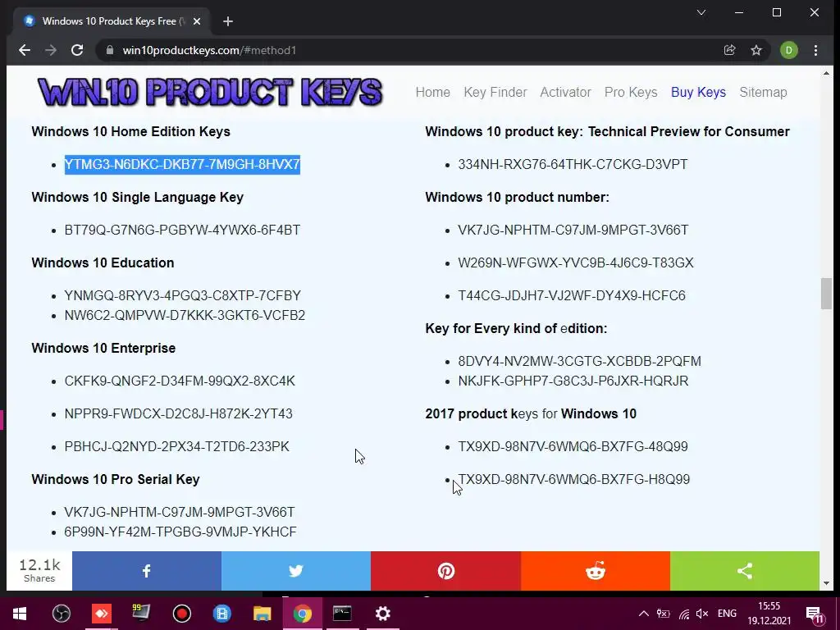
Task: Click the key PBHCJ-Q2NYD-2PX34-T2TD6-233PK
Action: click(x=177, y=447)
